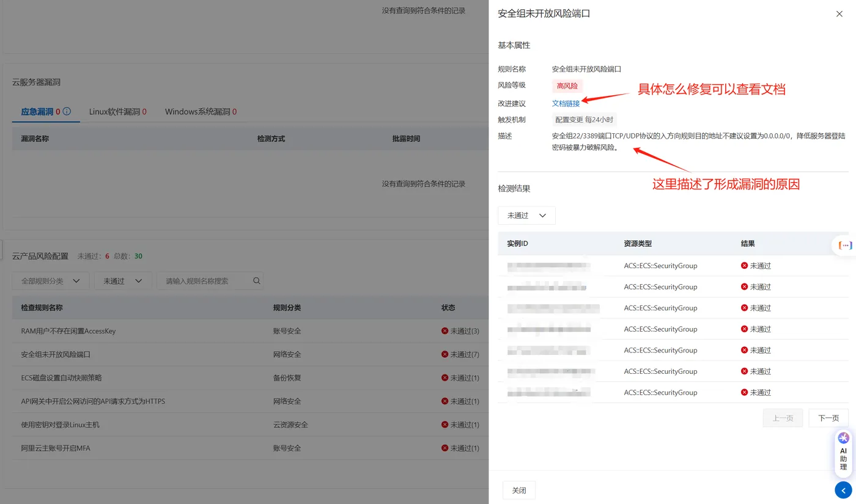Click the info icon beside 应急漏洞
The image size is (856, 504).
[x=67, y=112]
